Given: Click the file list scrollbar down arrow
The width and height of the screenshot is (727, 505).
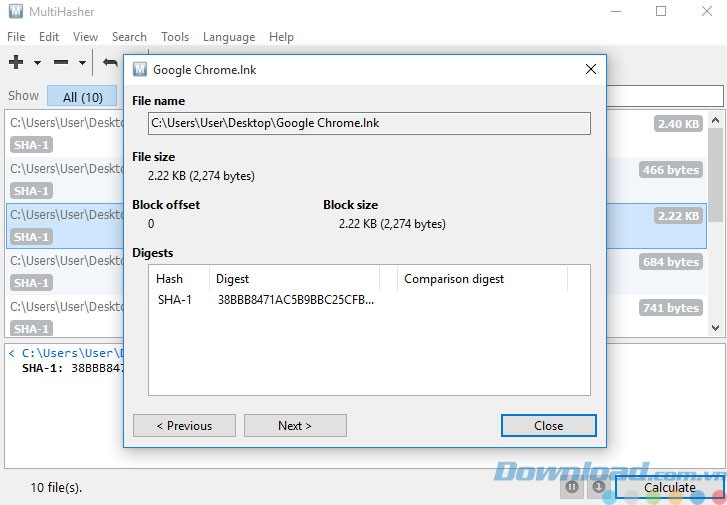Looking at the screenshot, I should pyautogui.click(x=717, y=327).
